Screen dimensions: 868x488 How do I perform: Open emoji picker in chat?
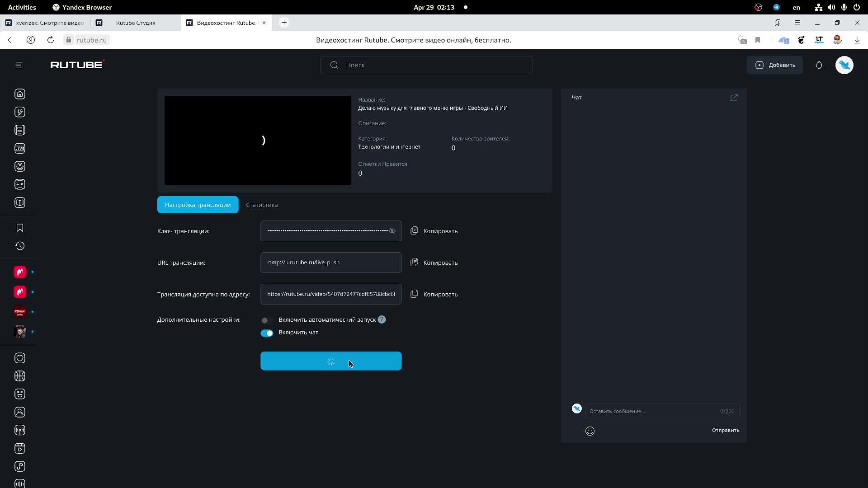[590, 431]
